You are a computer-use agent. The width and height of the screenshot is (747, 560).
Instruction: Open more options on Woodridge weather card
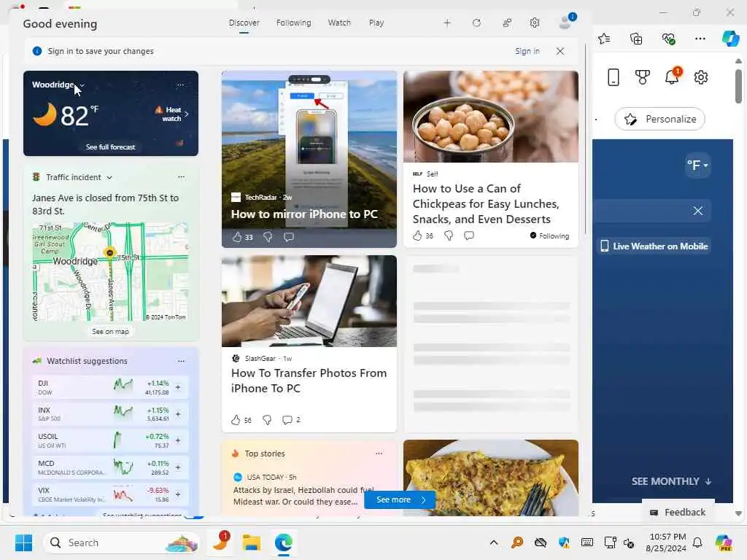tap(180, 85)
